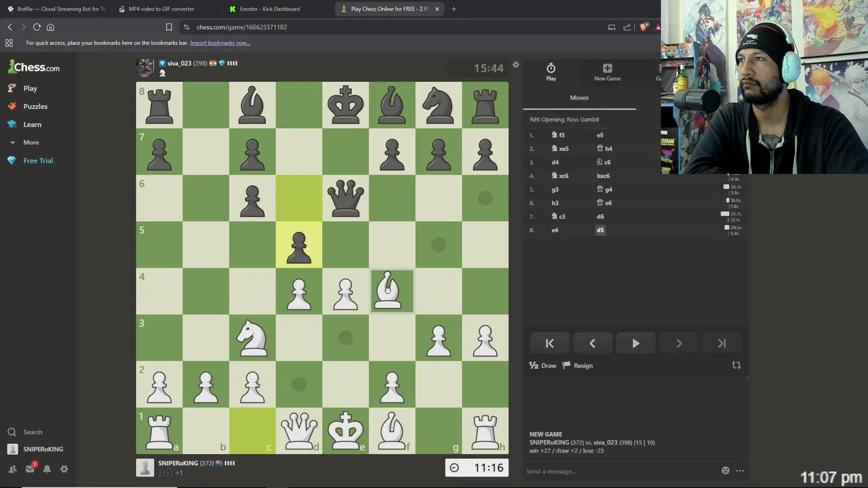Open notifications bell in sidebar

[47, 469]
